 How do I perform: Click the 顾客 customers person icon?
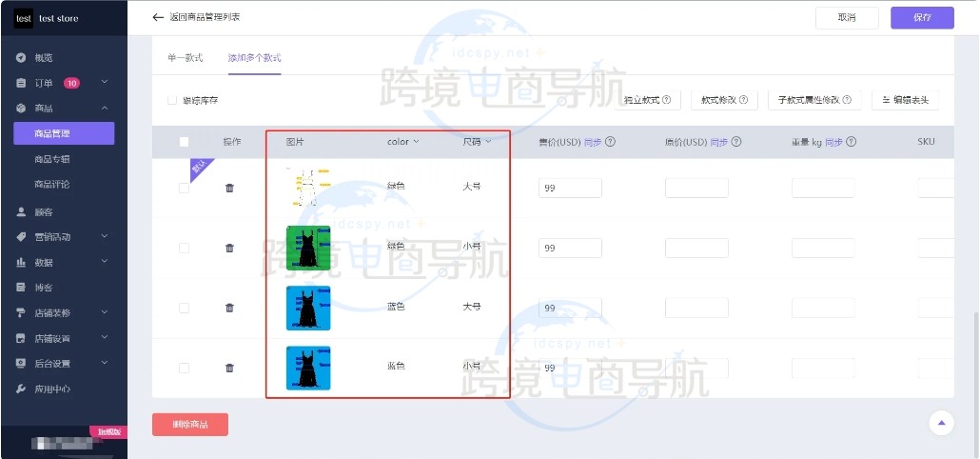point(21,212)
